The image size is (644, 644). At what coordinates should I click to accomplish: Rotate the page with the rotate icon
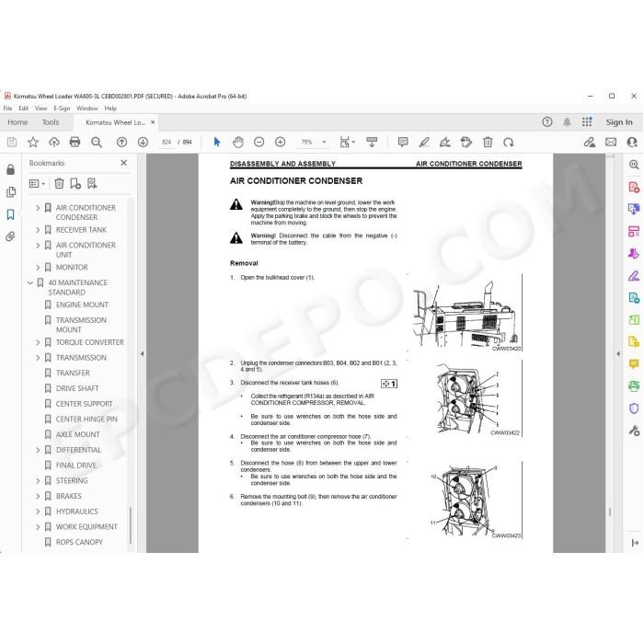(509, 142)
